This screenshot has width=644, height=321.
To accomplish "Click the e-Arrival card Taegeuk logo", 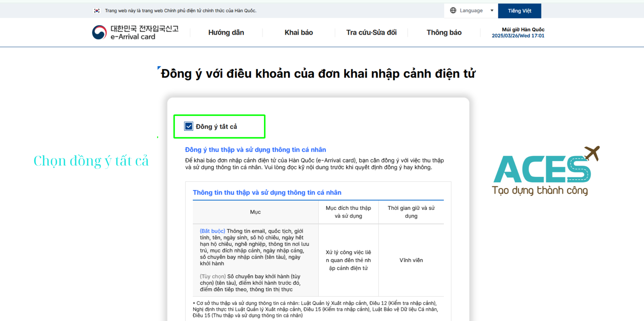I will (x=99, y=32).
